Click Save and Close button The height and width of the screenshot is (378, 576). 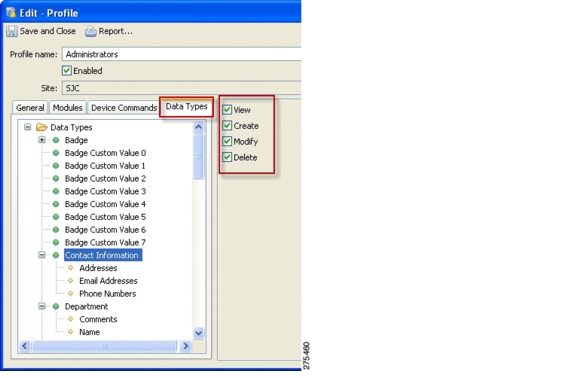pyautogui.click(x=41, y=31)
